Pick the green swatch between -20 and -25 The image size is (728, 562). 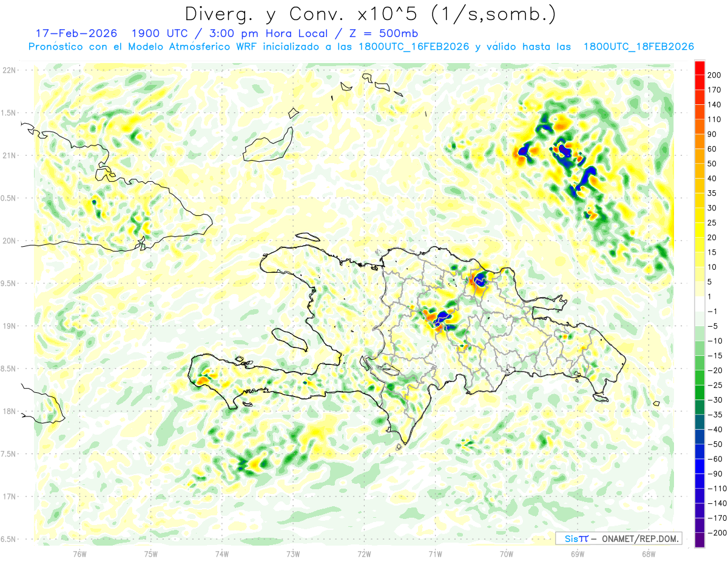700,378
